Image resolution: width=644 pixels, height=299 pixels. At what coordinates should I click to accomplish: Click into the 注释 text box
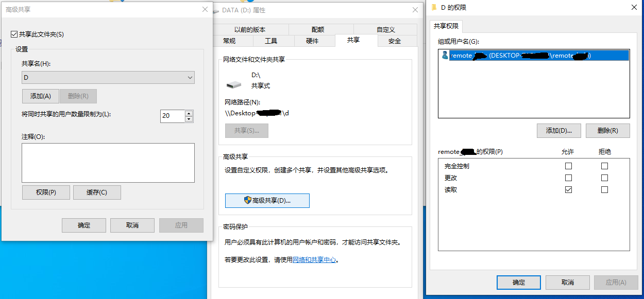(x=108, y=163)
